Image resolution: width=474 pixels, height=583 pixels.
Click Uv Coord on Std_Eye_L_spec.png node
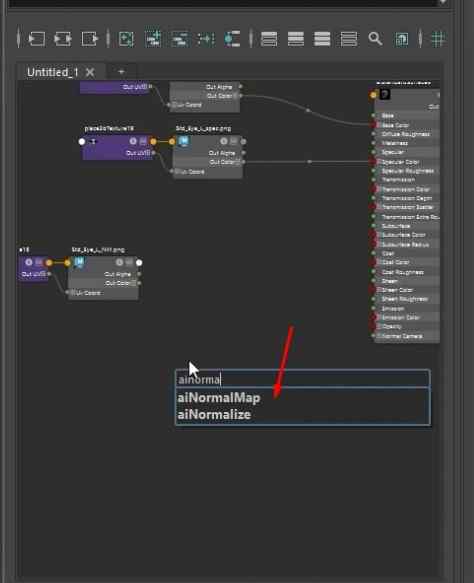(190, 172)
